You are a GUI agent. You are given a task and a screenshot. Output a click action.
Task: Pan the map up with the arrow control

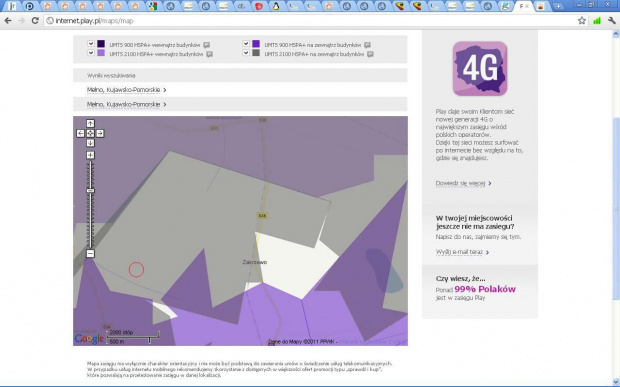pos(90,123)
